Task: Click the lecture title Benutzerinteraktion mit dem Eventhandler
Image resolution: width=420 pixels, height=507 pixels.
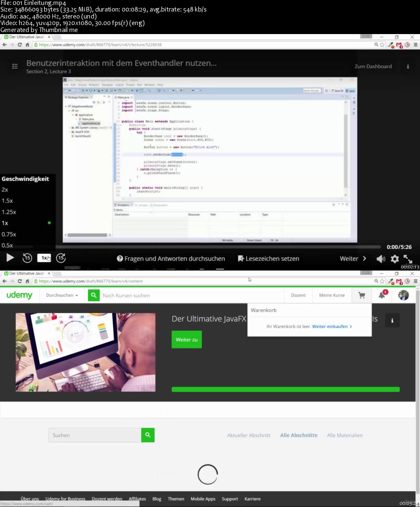Action: click(x=121, y=63)
